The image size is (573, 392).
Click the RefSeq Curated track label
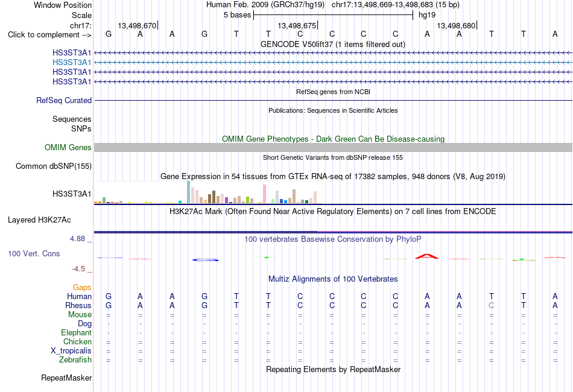(x=64, y=101)
